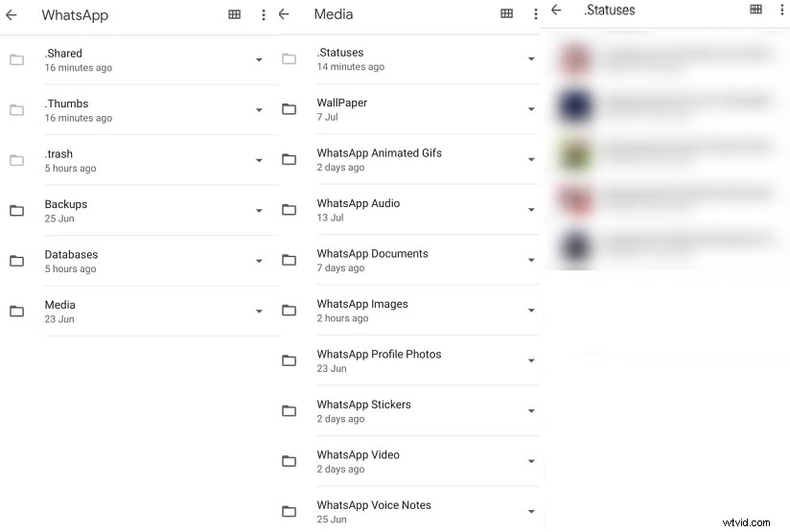This screenshot has height=532, width=790.
Task: Expand dropdown arrow for WhatsApp Documents
Action: pyautogui.click(x=531, y=260)
